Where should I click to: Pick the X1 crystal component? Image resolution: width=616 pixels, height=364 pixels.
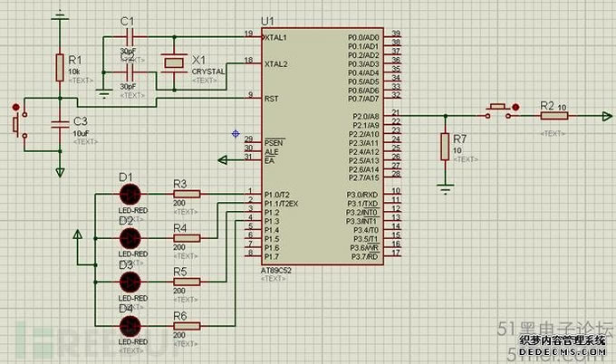173,62
